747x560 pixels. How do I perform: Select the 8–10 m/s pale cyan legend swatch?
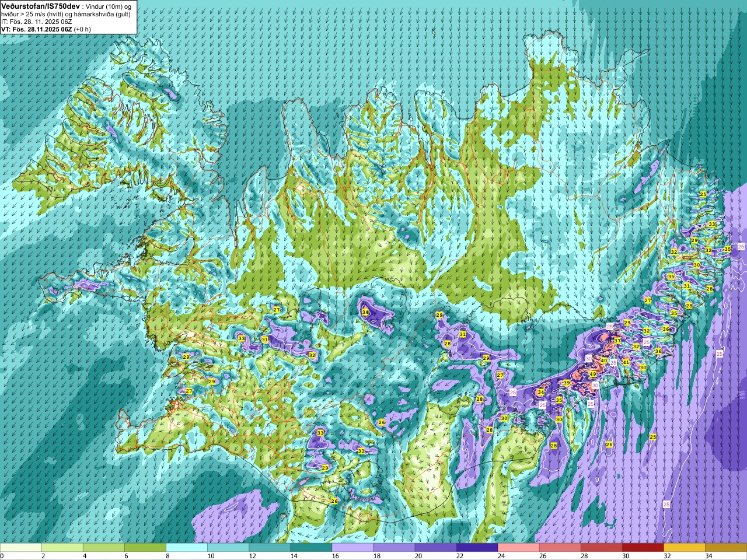187,548
